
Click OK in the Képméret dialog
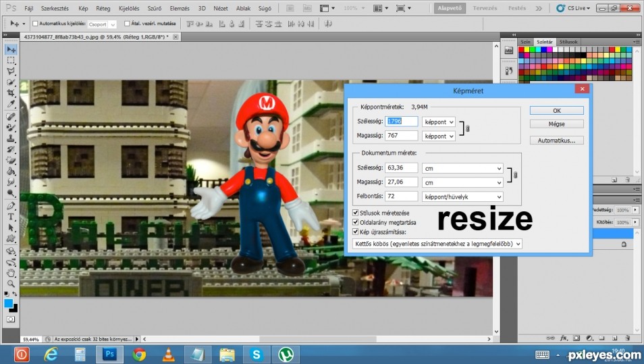click(556, 111)
